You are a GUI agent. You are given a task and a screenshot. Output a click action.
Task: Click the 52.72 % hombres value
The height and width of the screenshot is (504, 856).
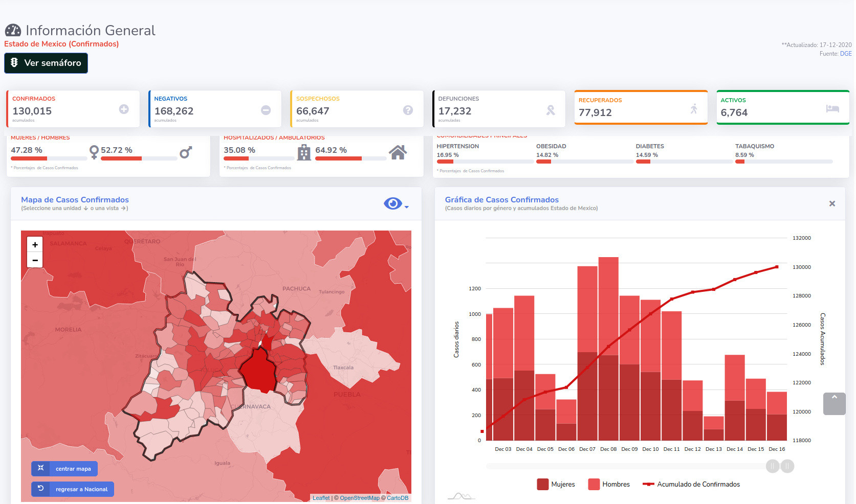click(116, 150)
